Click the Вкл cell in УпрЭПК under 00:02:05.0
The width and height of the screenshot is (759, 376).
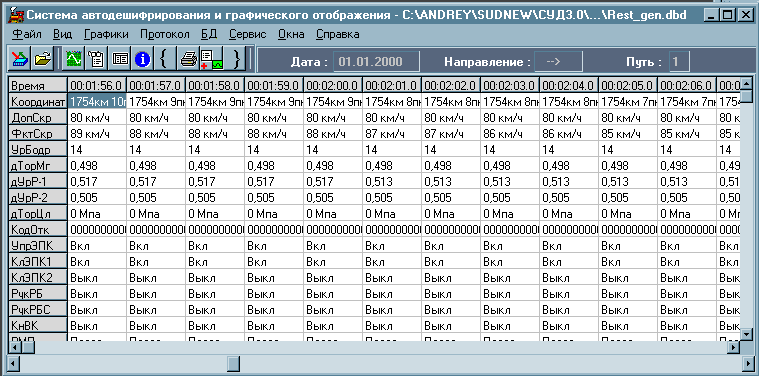click(628, 245)
